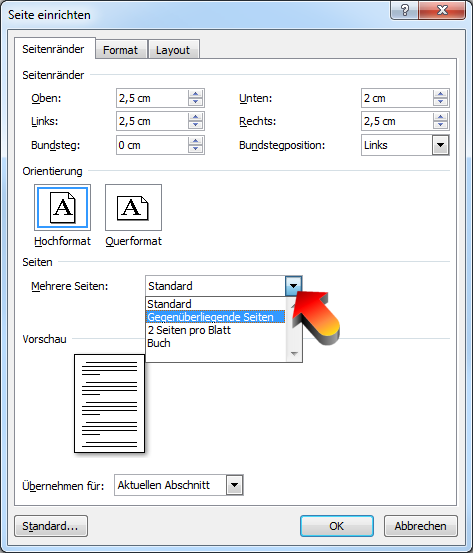Choose the Querformat landscape orientation icon
The width and height of the screenshot is (473, 553).
coord(133,207)
